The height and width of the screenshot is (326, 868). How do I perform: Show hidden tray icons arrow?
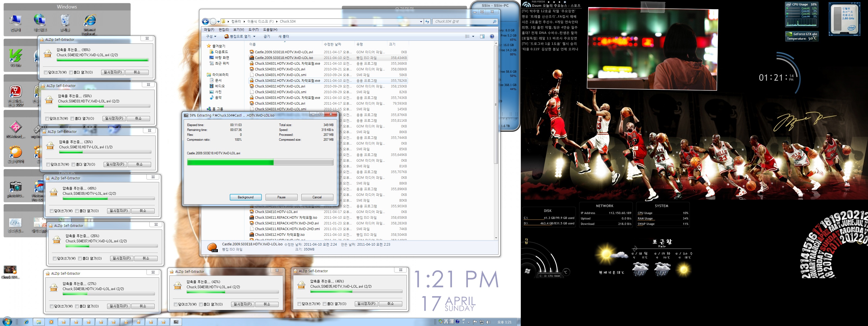tap(469, 322)
